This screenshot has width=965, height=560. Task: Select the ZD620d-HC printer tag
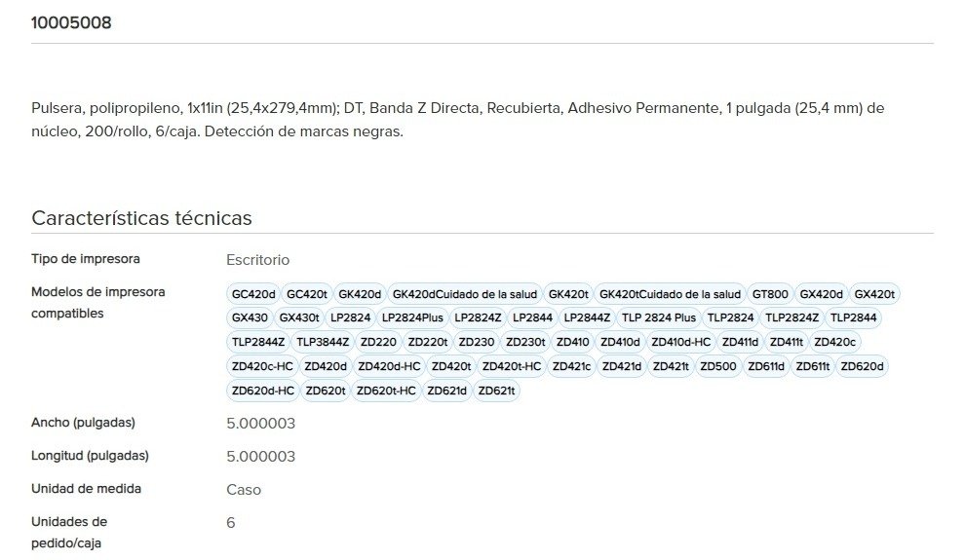(263, 391)
